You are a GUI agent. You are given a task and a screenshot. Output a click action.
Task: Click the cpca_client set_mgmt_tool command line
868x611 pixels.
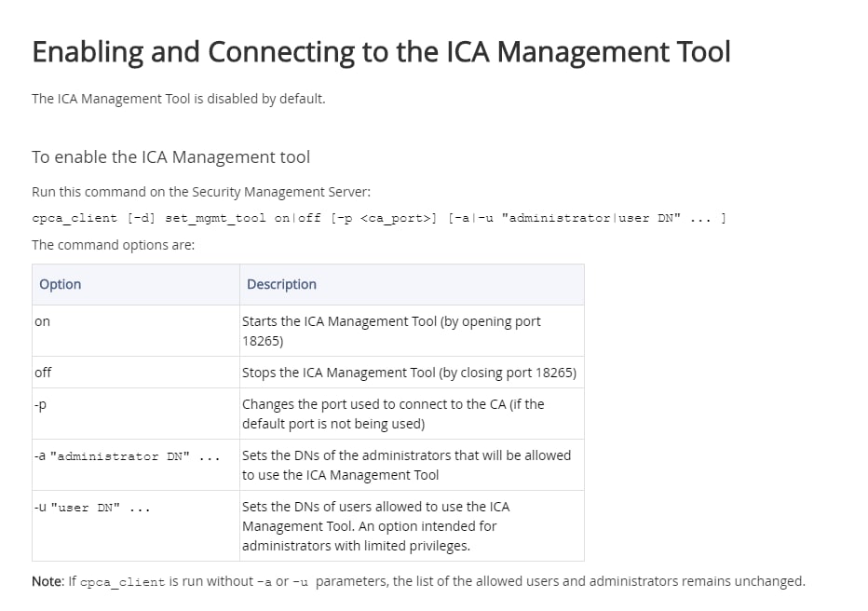(378, 218)
